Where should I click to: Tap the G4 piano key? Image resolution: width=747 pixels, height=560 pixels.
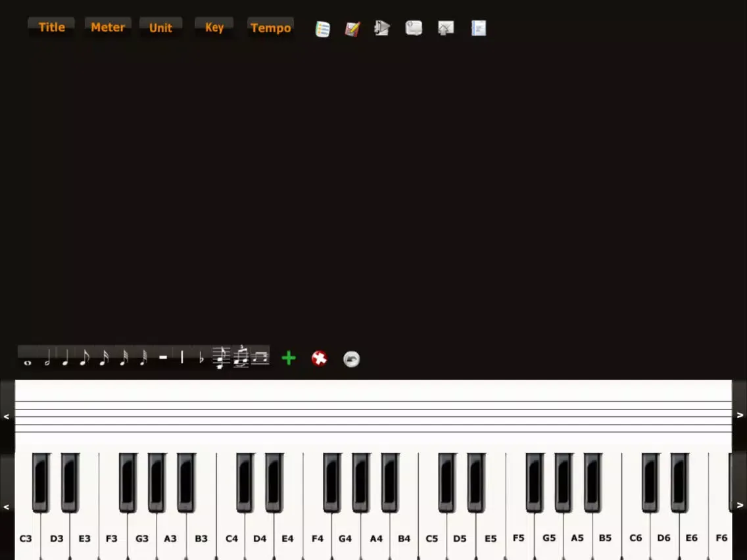coord(345,538)
